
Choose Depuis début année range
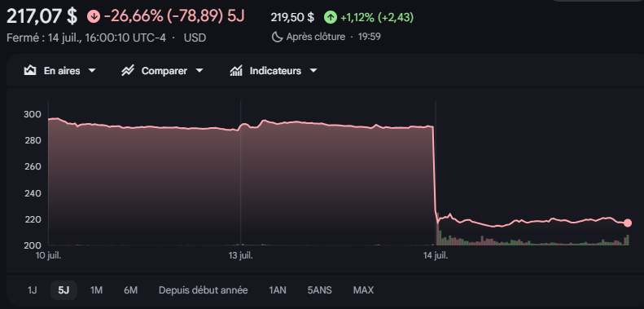(204, 290)
